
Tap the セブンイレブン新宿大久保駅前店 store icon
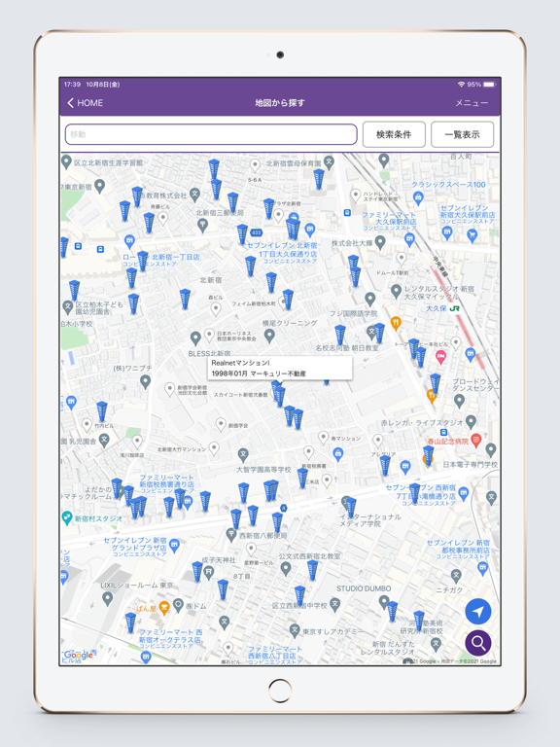pos(447,232)
